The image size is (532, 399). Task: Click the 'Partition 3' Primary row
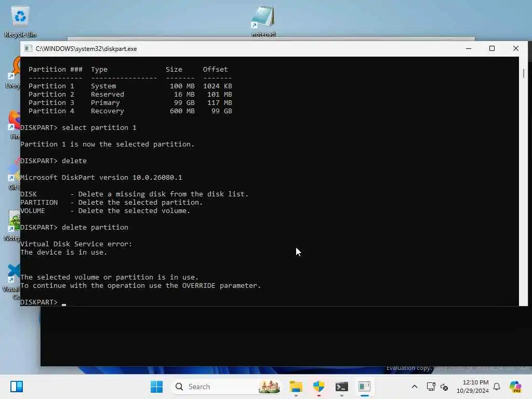(130, 102)
